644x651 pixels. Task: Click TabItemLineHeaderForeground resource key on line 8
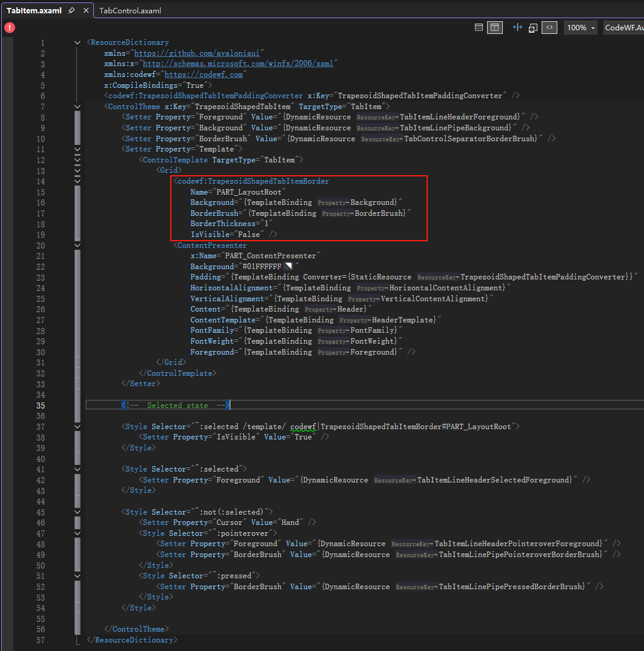pyautogui.click(x=460, y=117)
